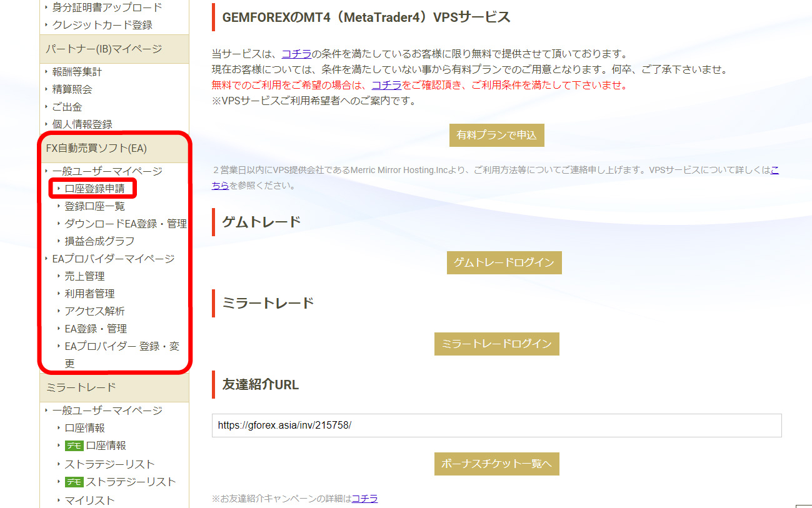Click ゲムトレードログイン button
Viewport: 812px width, 508px height.
pyautogui.click(x=504, y=262)
